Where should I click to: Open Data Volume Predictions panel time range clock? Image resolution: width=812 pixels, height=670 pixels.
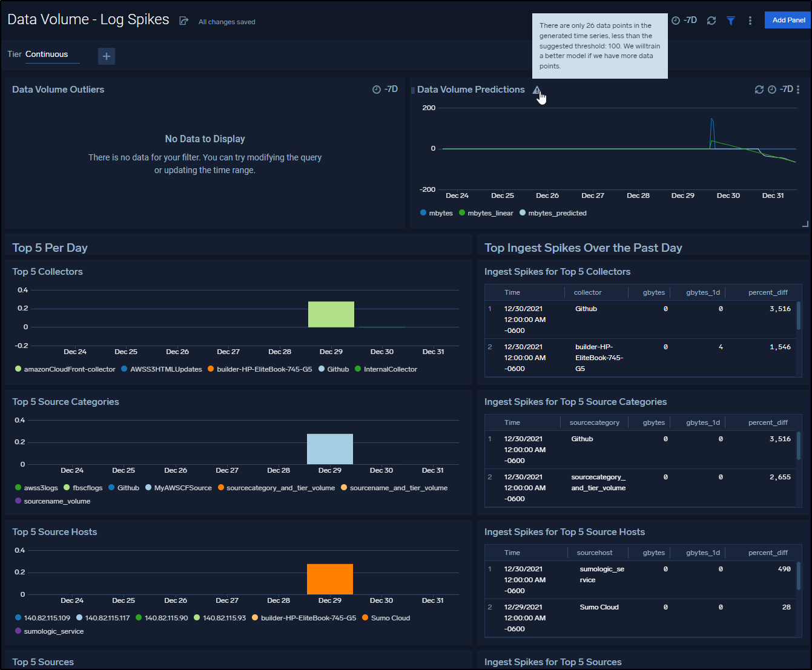[x=780, y=90]
